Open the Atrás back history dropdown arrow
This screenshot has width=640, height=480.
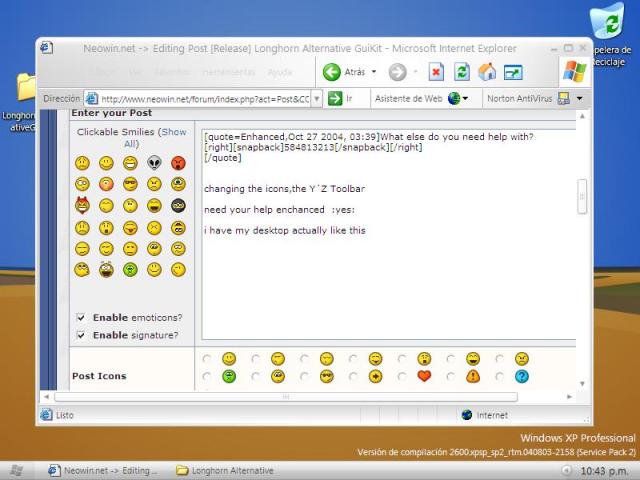click(373, 72)
